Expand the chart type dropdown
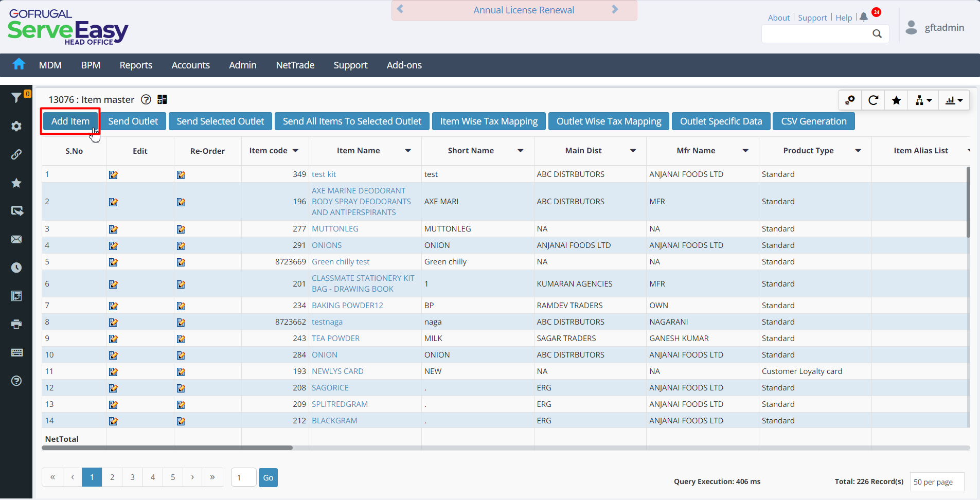Image resolution: width=980 pixels, height=500 pixels. 954,100
